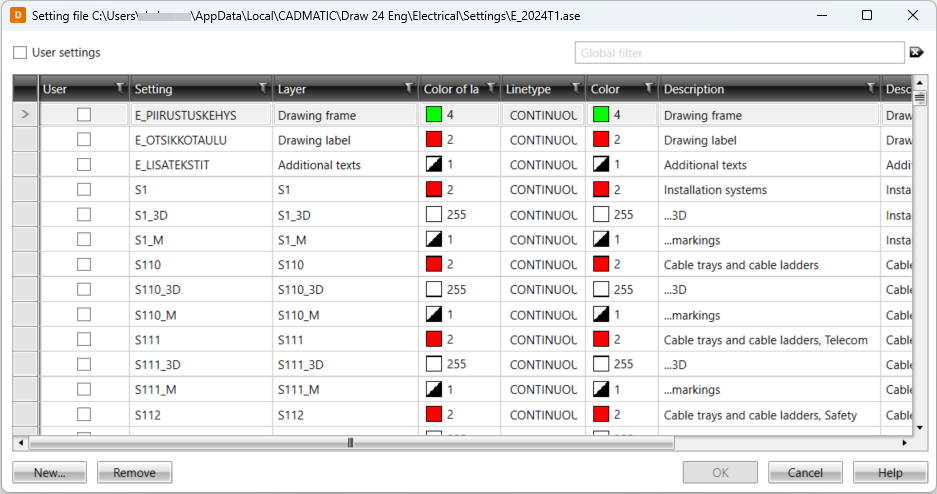Sort by the Setting column header
This screenshot has width=937, height=494.
(190, 89)
